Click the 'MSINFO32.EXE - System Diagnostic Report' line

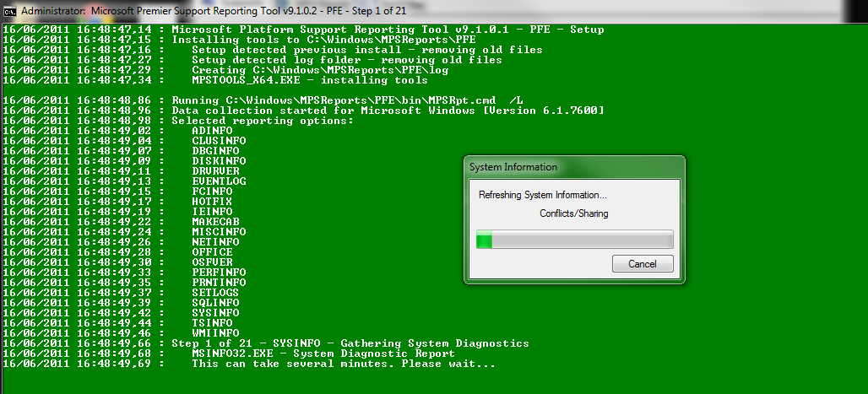tap(229, 353)
